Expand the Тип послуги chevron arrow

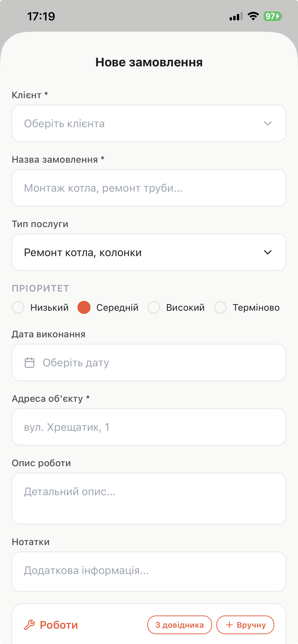[268, 252]
